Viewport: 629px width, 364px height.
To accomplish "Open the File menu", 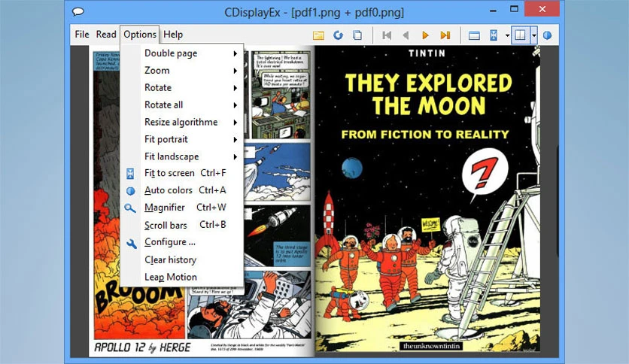I will (x=82, y=35).
